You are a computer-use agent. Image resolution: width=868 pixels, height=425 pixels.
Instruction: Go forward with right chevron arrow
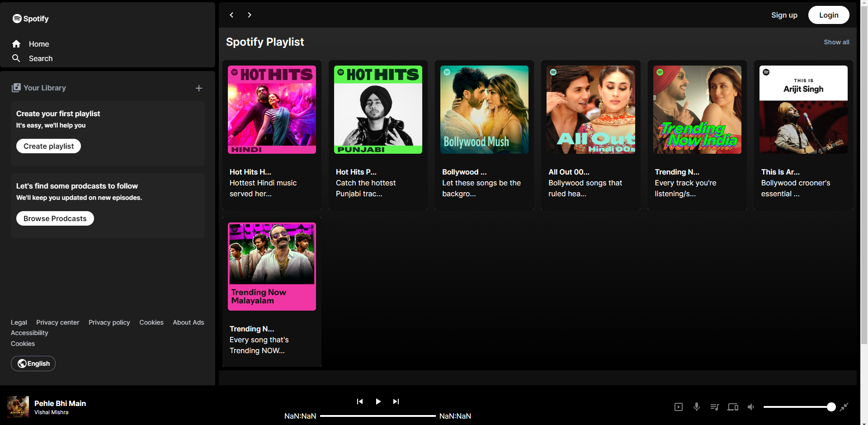[250, 15]
